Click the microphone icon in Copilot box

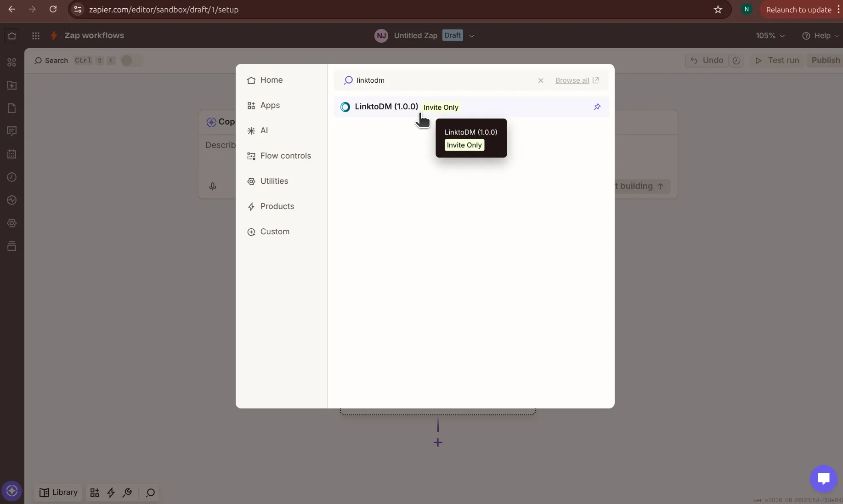tap(213, 186)
